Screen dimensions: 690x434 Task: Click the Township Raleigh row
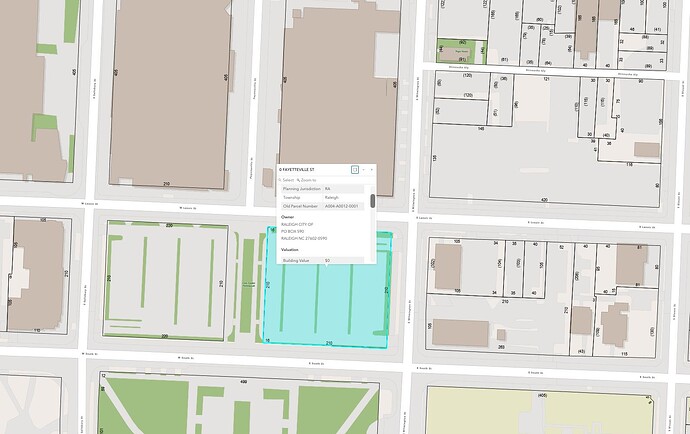pyautogui.click(x=323, y=198)
